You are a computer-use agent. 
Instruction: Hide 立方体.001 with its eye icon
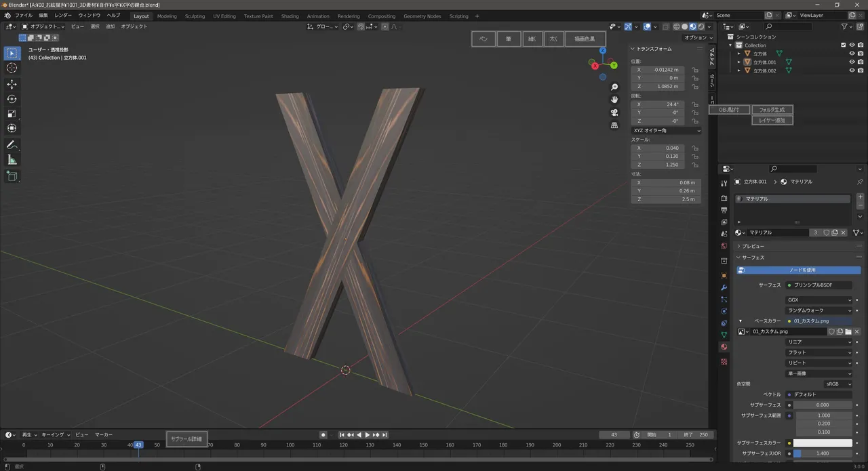click(852, 62)
